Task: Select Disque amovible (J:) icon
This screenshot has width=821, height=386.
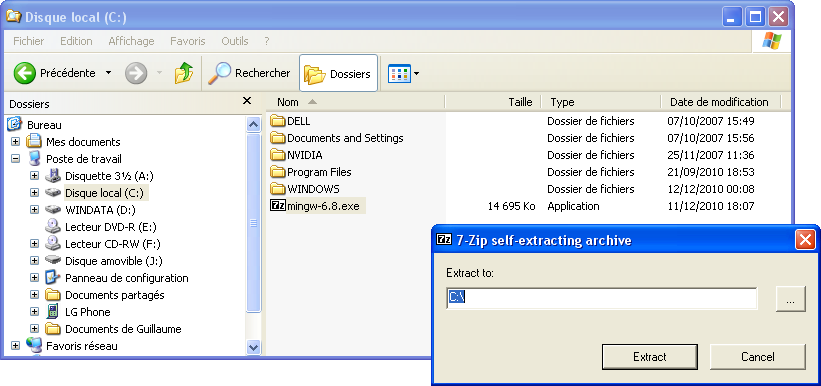Action: [x=53, y=260]
